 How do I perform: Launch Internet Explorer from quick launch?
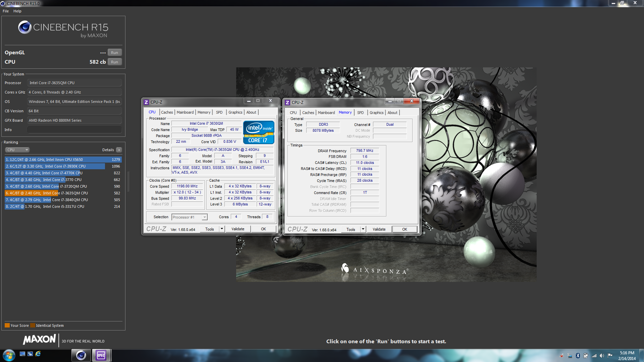pyautogui.click(x=38, y=354)
